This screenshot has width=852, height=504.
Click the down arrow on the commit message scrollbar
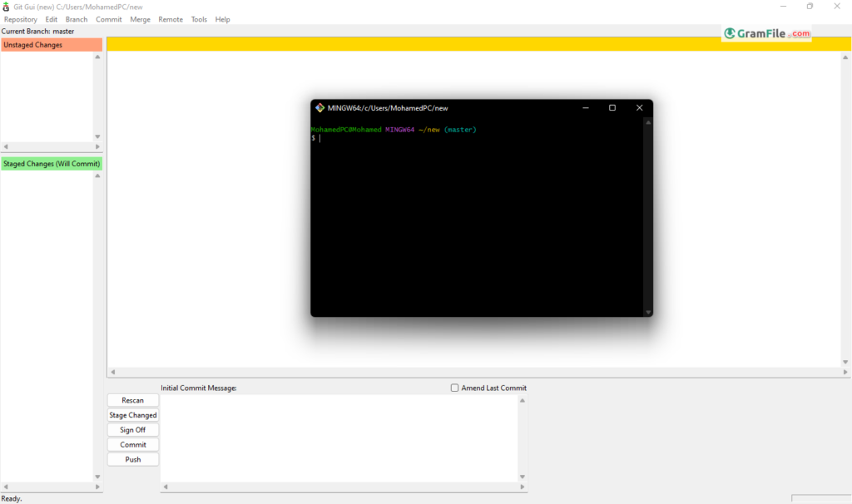[523, 477]
